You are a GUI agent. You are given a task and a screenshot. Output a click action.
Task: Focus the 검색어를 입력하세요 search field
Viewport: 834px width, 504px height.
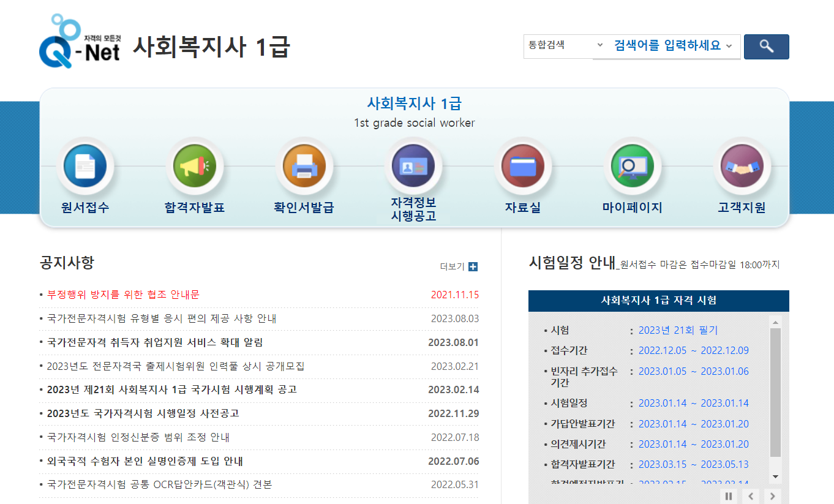coord(666,46)
